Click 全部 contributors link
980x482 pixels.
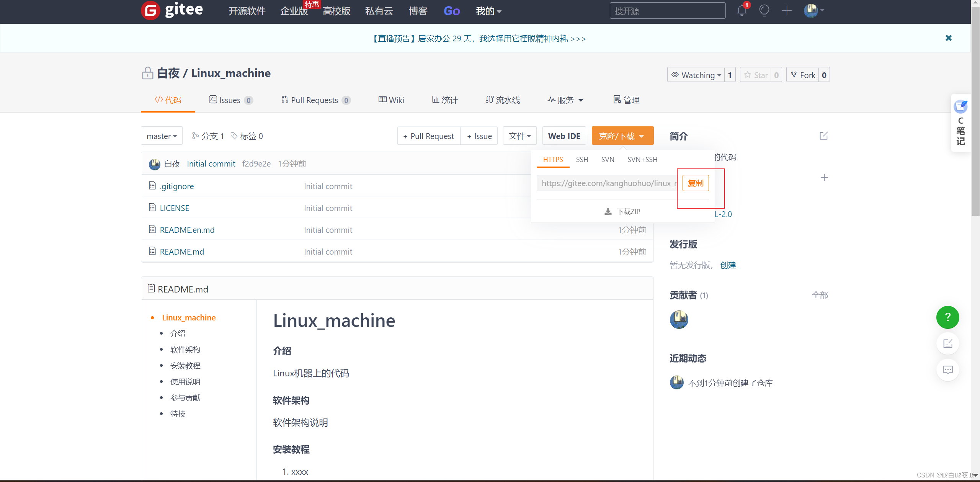click(x=820, y=295)
